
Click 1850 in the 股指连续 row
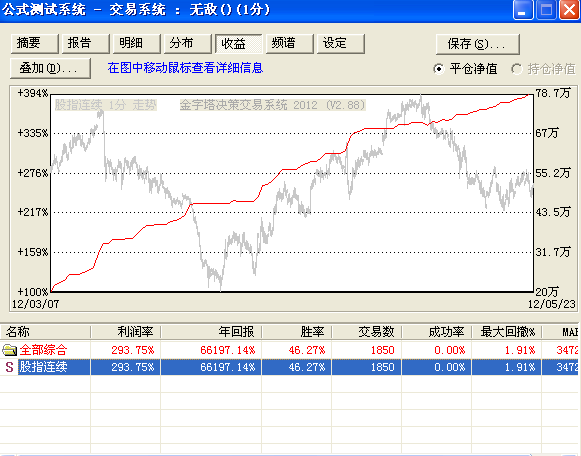pyautogui.click(x=382, y=367)
